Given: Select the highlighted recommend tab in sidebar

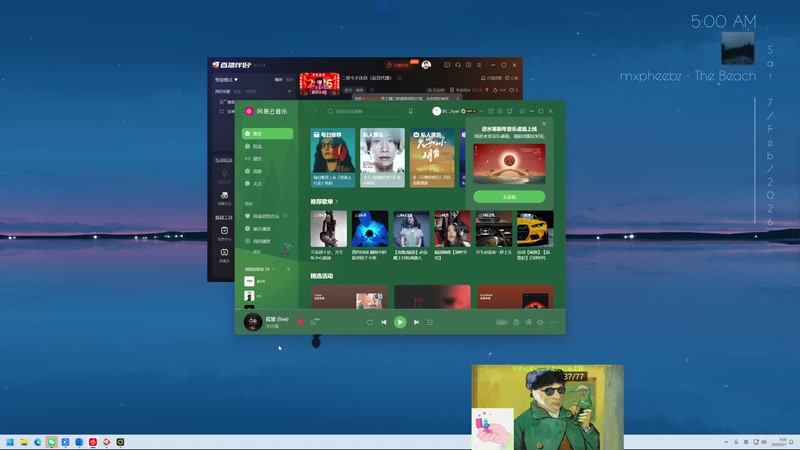Looking at the screenshot, I should pos(267,134).
